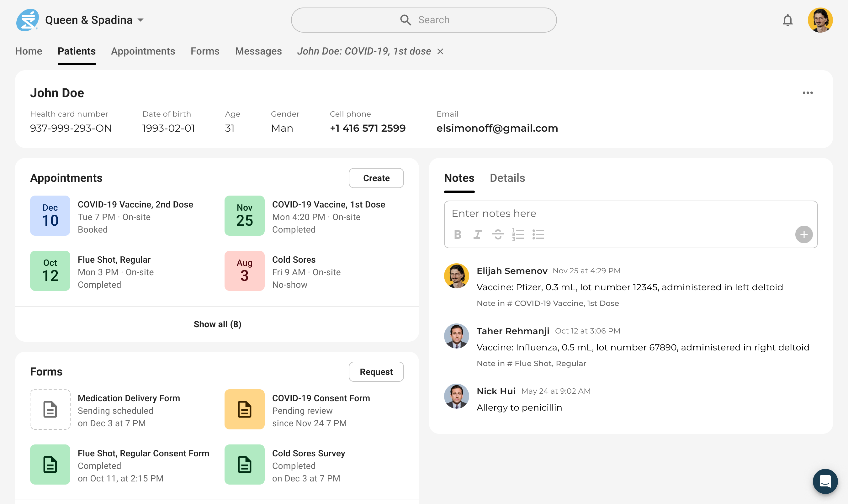Open patient more options menu
Image resolution: width=848 pixels, height=504 pixels.
tap(808, 93)
